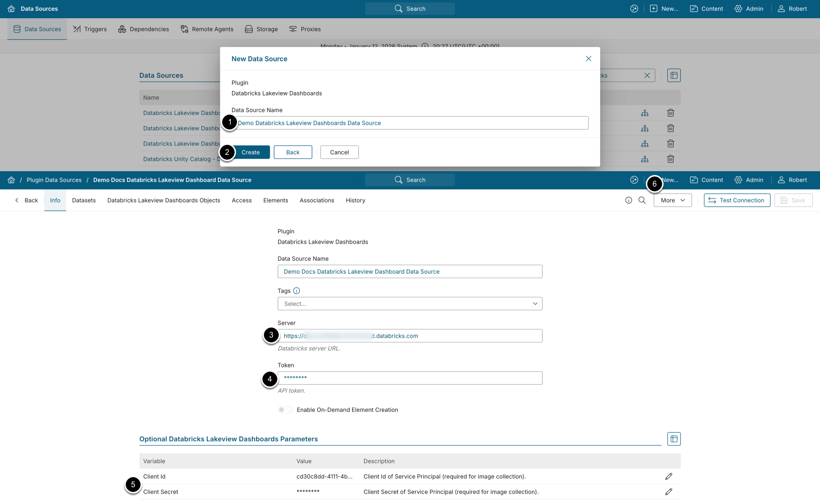Click the Back button in the New Data Source dialog
820x504 pixels.
293,152
